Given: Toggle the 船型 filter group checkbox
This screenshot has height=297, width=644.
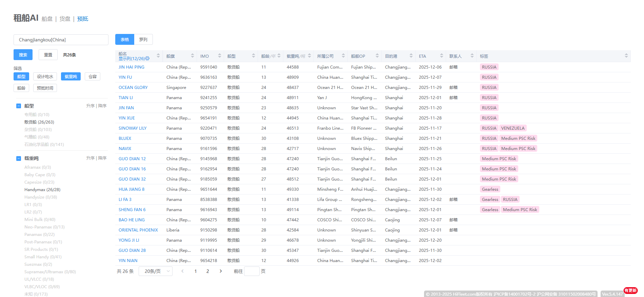Looking at the screenshot, I should [19, 106].
